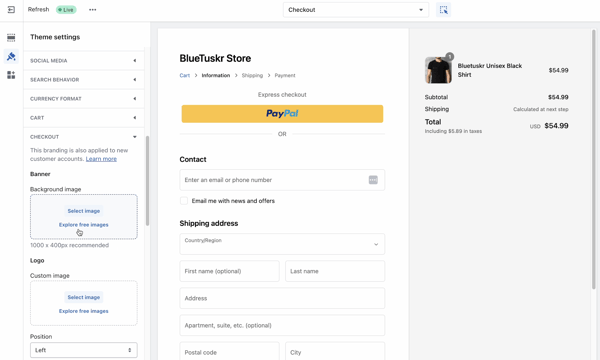Viewport: 600px width, 360px height.
Task: Open the logo Position dropdown
Action: point(83,350)
